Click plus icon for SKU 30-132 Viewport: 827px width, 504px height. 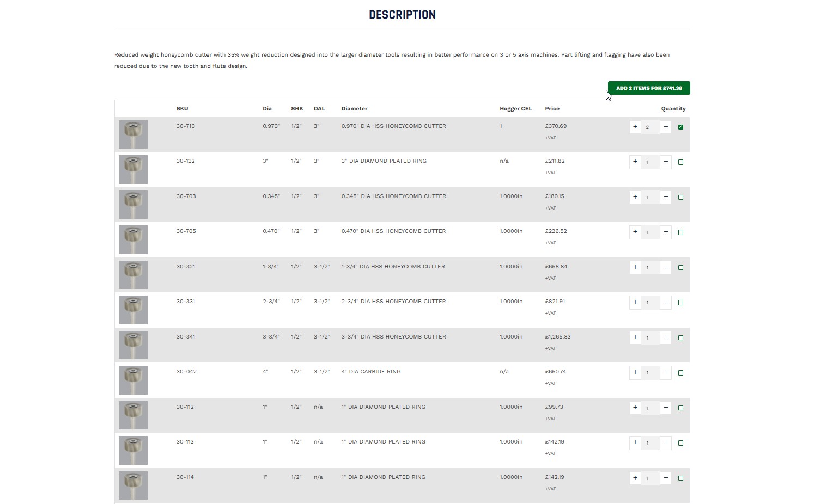click(x=635, y=162)
